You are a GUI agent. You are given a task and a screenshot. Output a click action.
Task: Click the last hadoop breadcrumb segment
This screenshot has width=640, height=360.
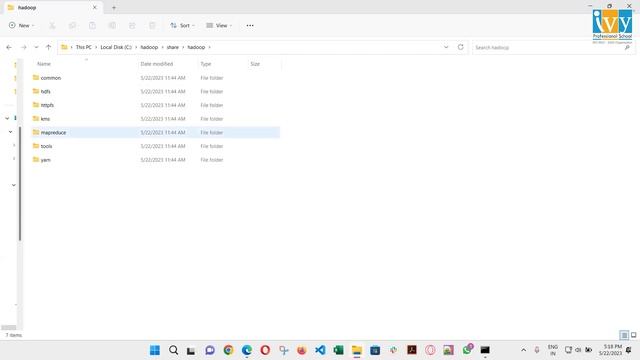tap(196, 47)
